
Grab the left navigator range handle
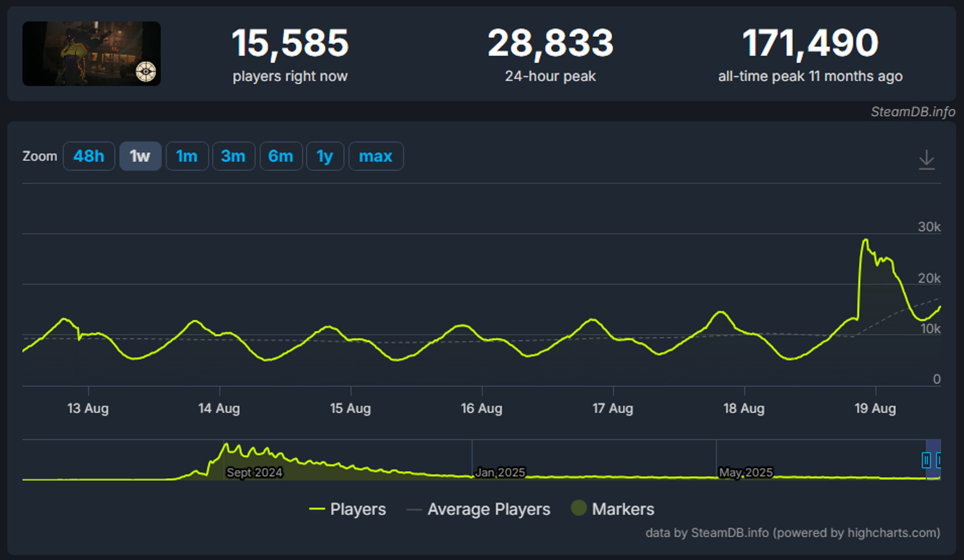[926, 460]
